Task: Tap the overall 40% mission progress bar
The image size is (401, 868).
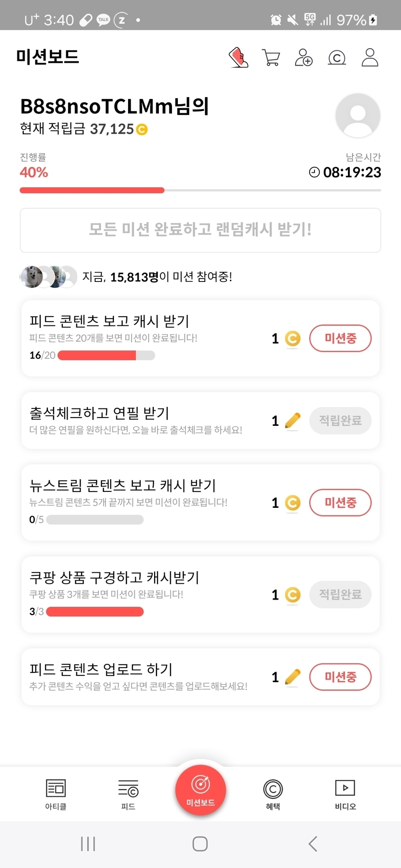Action: pyautogui.click(x=200, y=190)
